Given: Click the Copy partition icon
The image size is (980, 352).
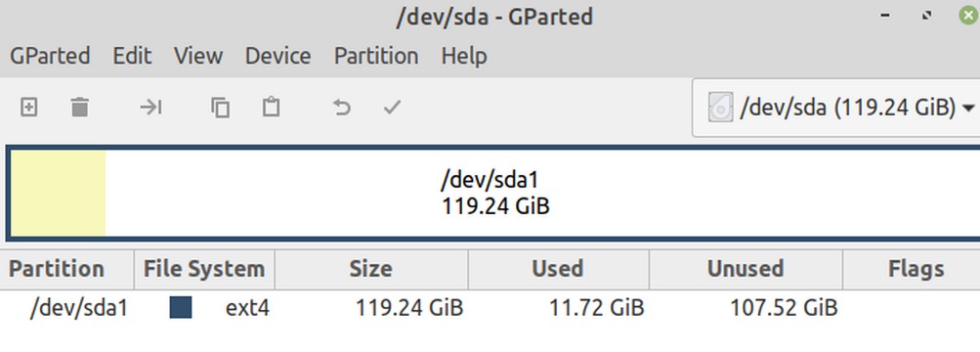Looking at the screenshot, I should point(220,108).
